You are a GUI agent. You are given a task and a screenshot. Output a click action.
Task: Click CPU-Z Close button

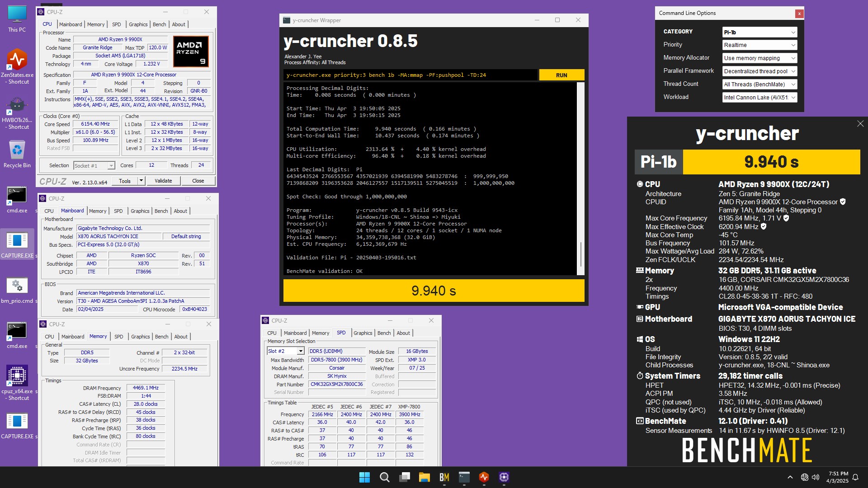pyautogui.click(x=198, y=181)
